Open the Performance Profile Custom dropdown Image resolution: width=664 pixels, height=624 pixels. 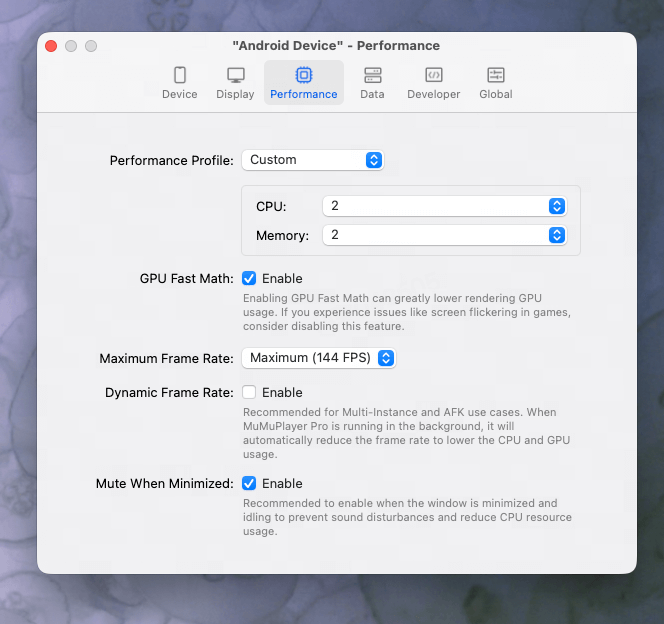[313, 160]
